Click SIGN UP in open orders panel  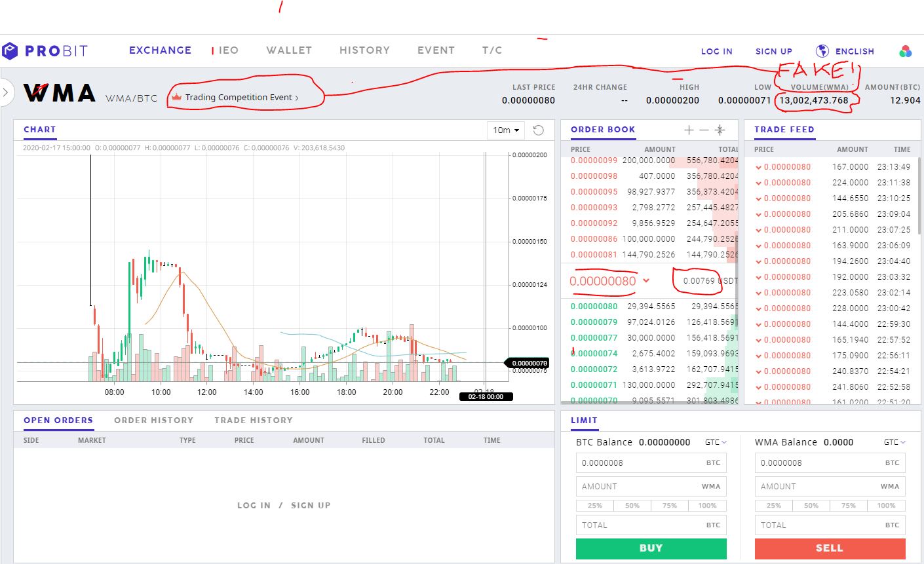pyautogui.click(x=311, y=506)
